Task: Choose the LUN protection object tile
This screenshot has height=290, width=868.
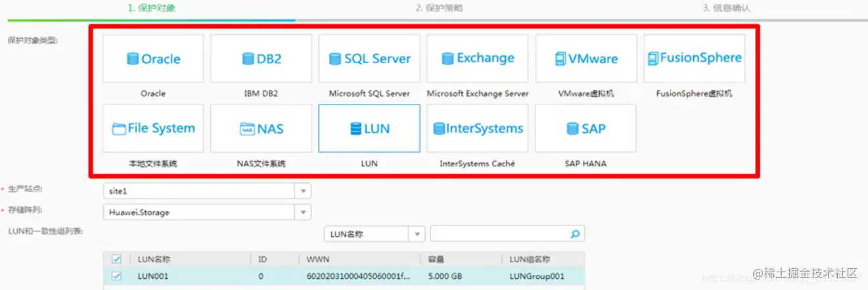Action: point(369,128)
